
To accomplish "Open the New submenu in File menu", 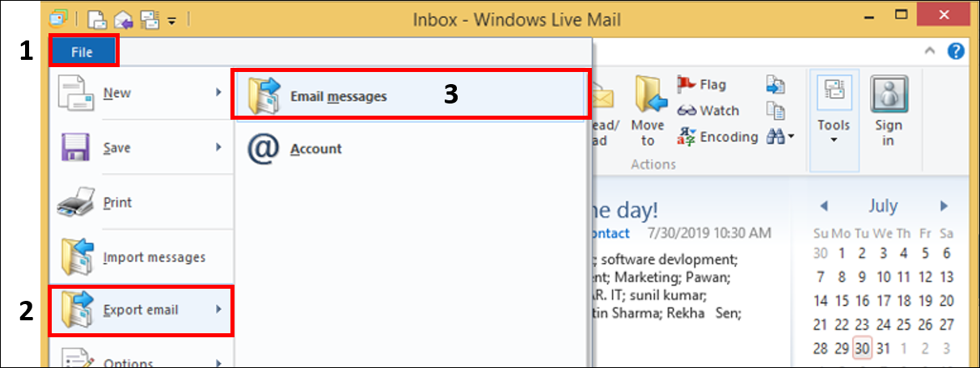I will pyautogui.click(x=142, y=93).
